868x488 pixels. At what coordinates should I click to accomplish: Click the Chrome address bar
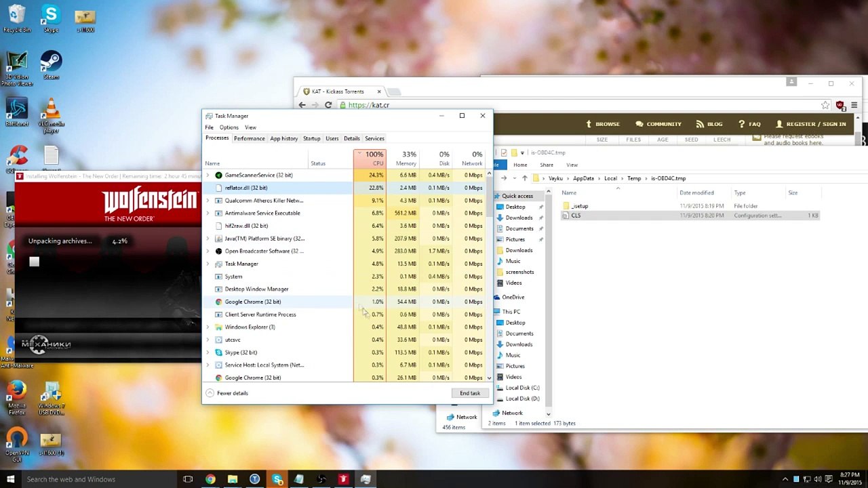pyautogui.click(x=576, y=105)
